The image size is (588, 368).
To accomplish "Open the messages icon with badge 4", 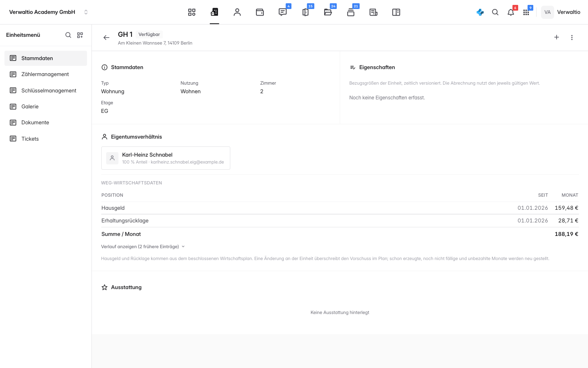I will tap(283, 12).
